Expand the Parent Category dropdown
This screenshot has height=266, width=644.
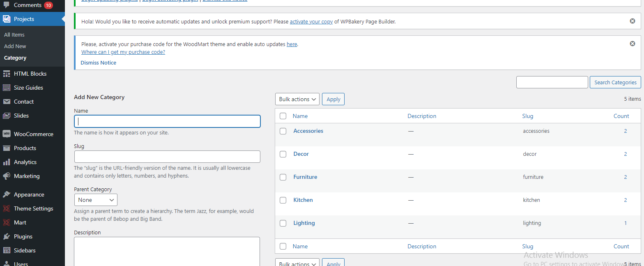96,200
